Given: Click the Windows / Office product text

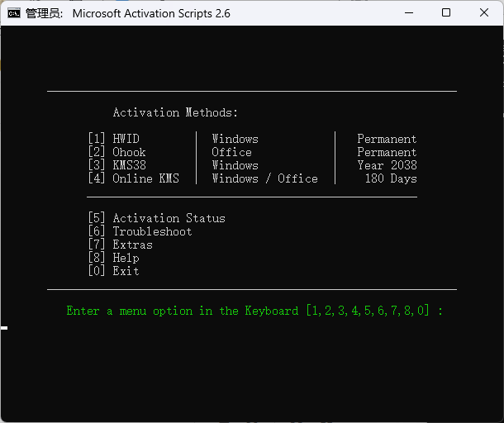Looking at the screenshot, I should pos(265,178).
